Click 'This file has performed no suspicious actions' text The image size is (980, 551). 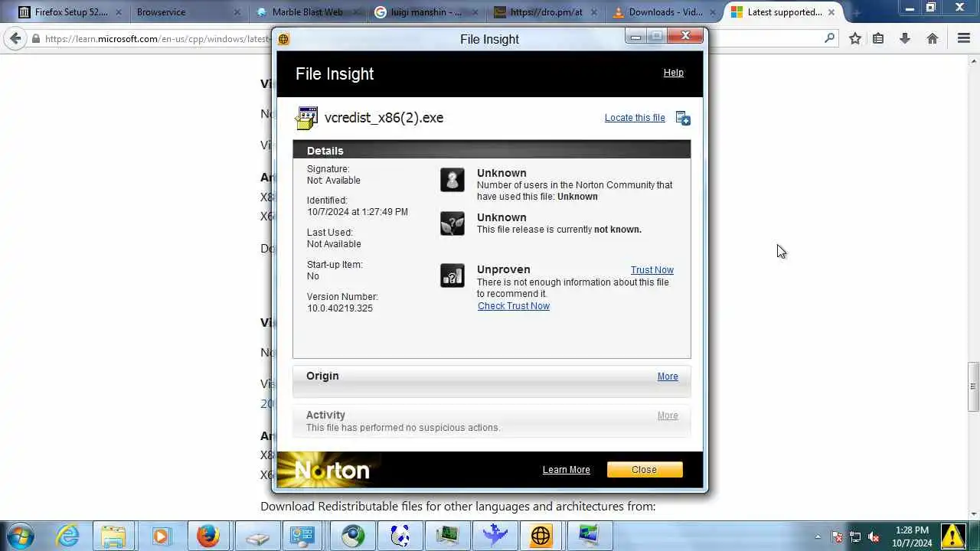point(403,428)
